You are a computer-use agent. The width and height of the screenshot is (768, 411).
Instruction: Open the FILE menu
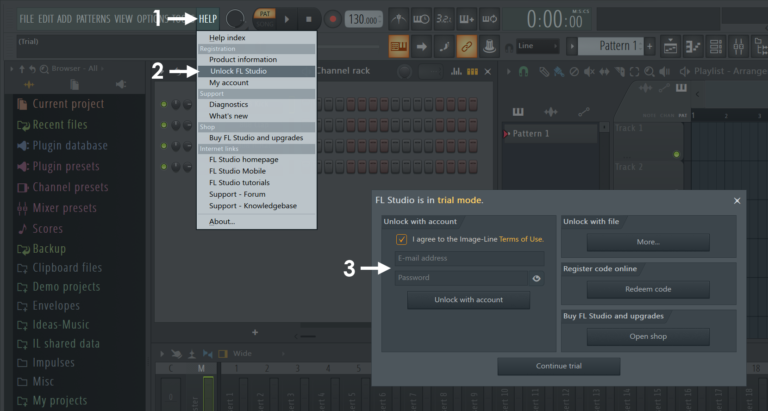tap(26, 19)
